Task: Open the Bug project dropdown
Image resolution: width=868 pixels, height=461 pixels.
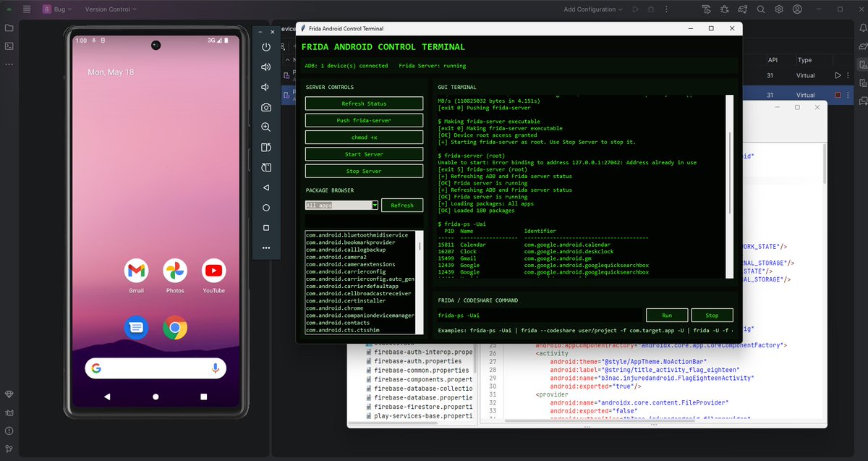Action: click(x=58, y=9)
